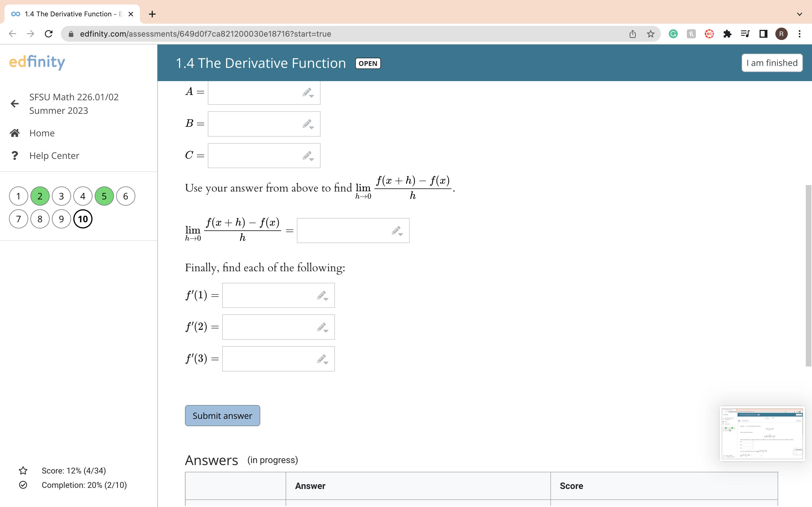
Task: Open Chrome's three-dot menu
Action: tap(800, 34)
